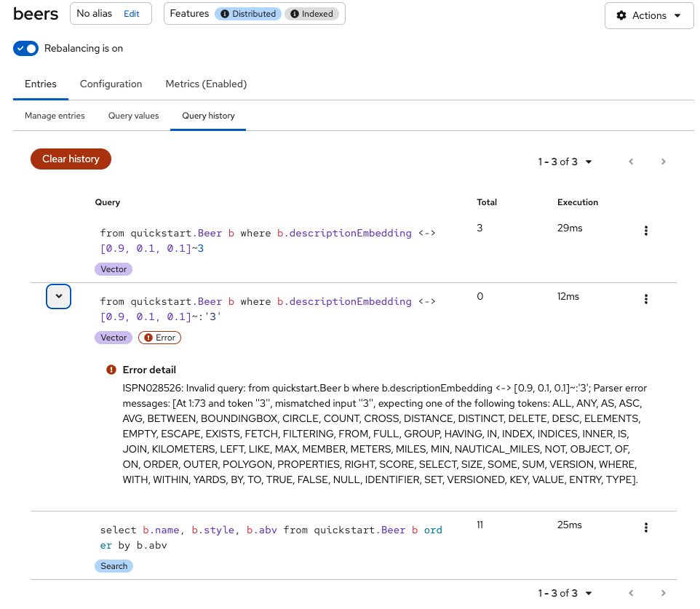Open the Actions dropdown
The height and width of the screenshot is (609, 700).
[648, 15]
